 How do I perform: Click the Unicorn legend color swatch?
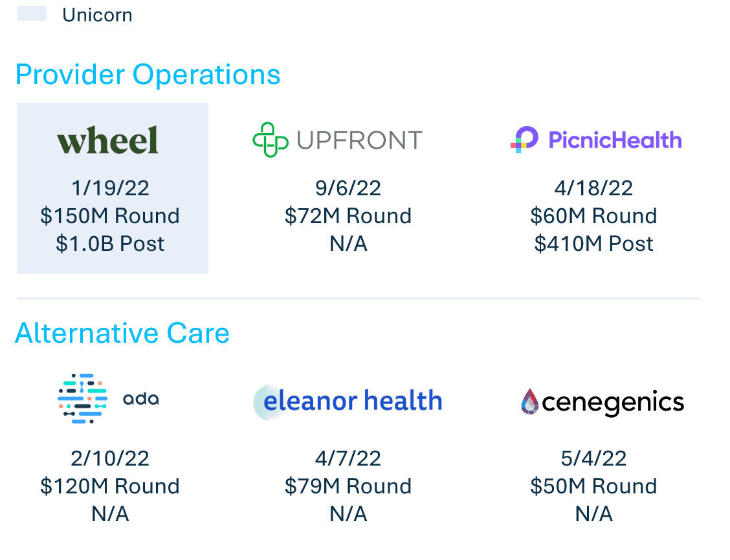pyautogui.click(x=32, y=14)
